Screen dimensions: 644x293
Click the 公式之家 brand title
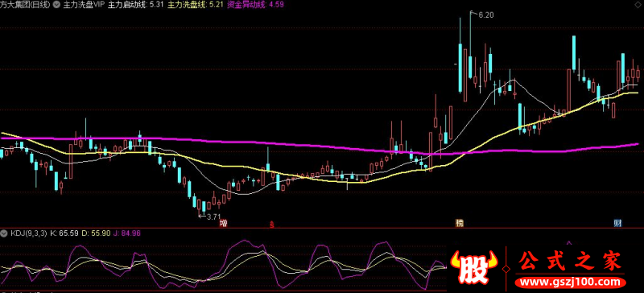(571, 261)
